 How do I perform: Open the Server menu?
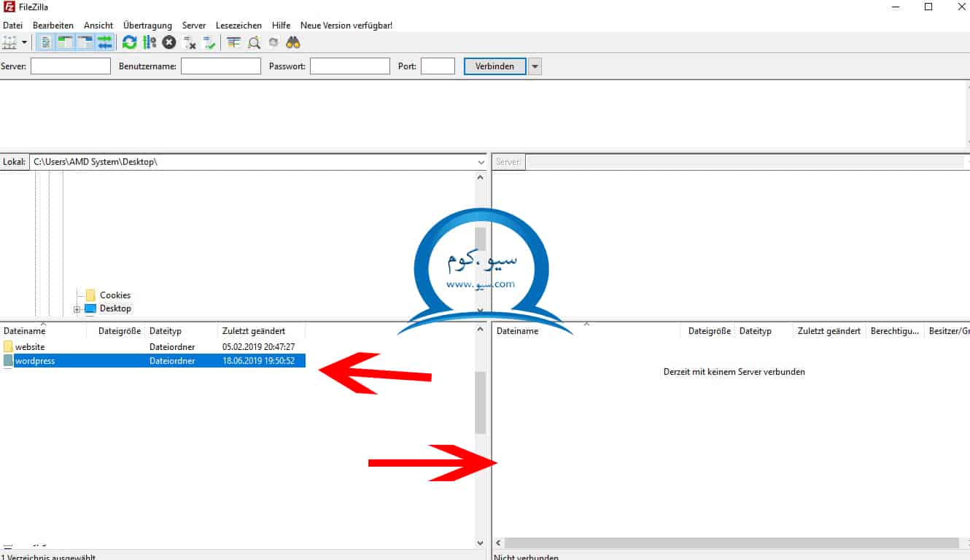pos(194,25)
